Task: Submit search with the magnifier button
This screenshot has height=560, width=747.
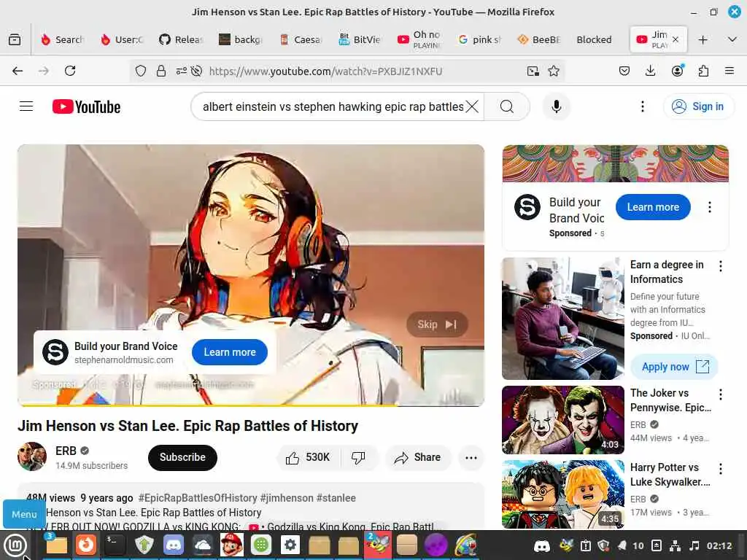Action: 507,106
